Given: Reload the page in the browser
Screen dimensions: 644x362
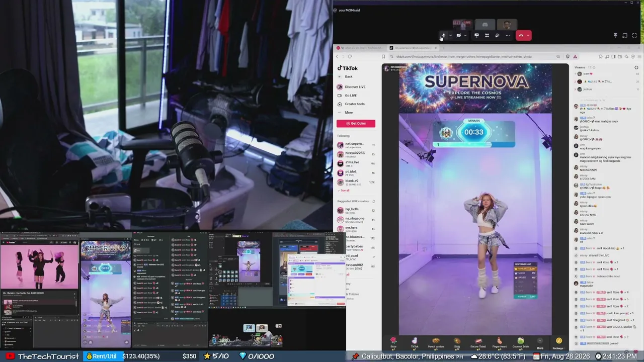Looking at the screenshot, I should click(350, 56).
